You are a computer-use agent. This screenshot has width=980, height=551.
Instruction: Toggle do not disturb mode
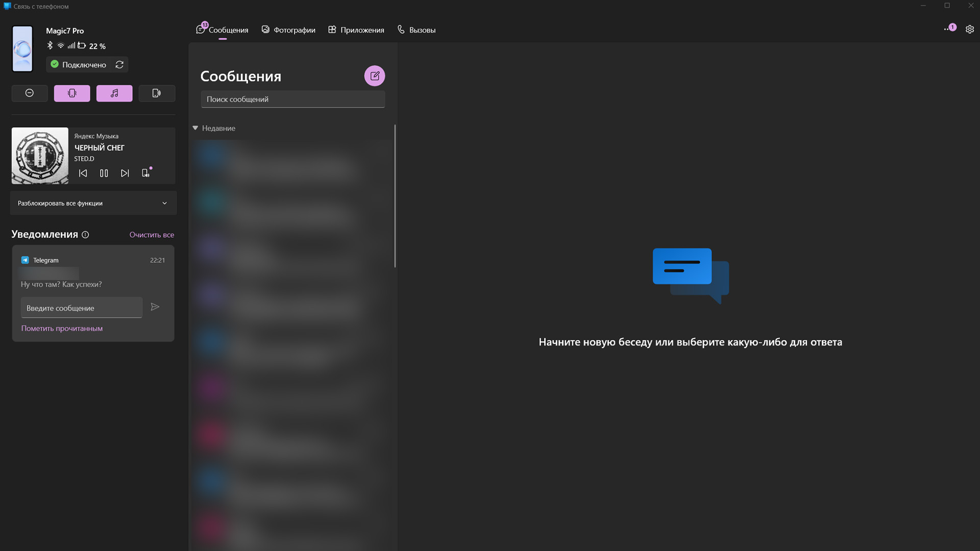tap(30, 93)
